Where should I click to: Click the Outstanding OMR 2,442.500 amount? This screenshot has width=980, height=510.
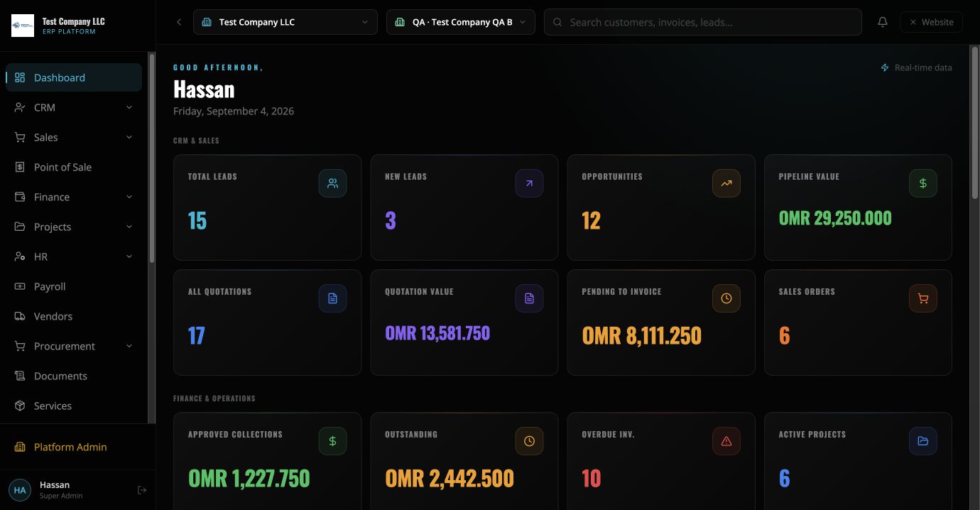[450, 478]
